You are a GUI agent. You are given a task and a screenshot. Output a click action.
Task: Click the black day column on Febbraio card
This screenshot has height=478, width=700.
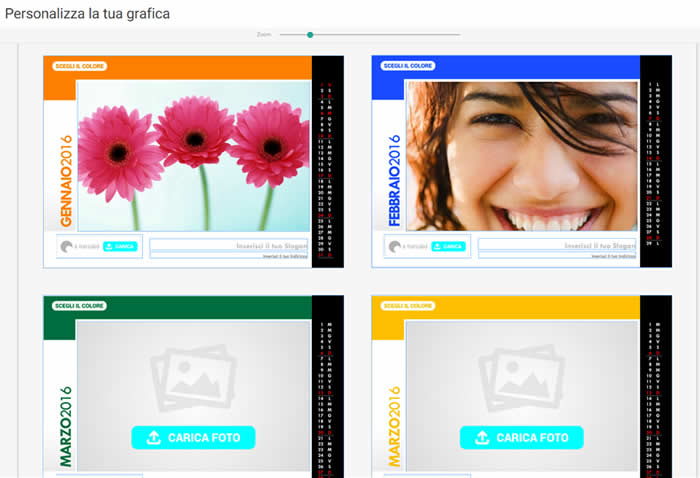[x=656, y=162]
